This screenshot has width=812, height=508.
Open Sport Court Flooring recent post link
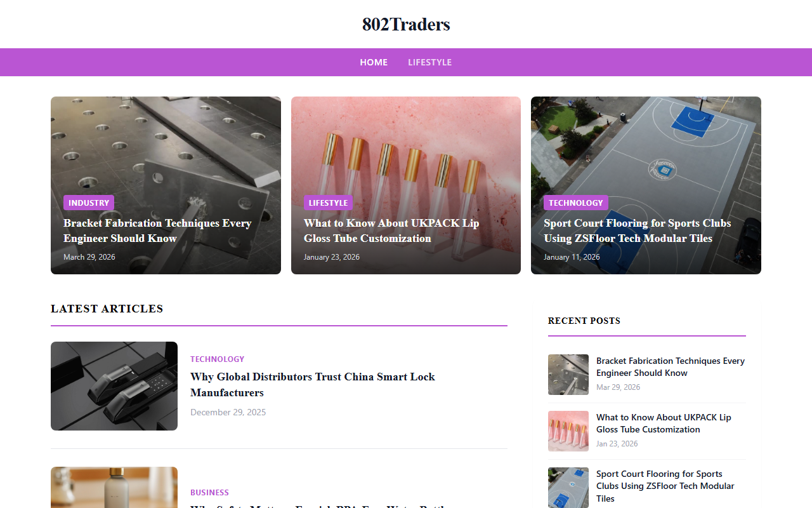coord(665,486)
